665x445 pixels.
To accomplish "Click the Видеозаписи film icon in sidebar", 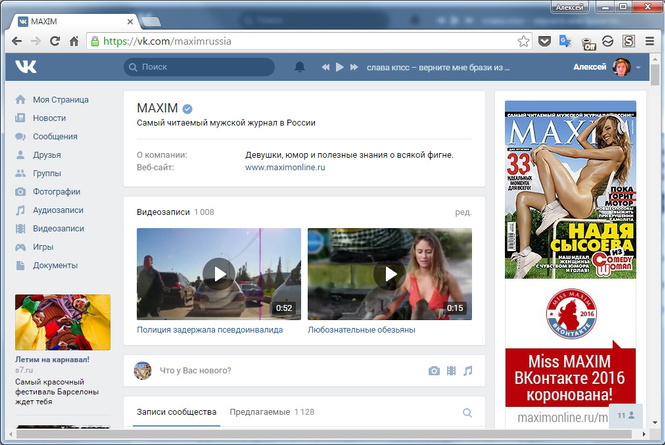I will (x=20, y=229).
